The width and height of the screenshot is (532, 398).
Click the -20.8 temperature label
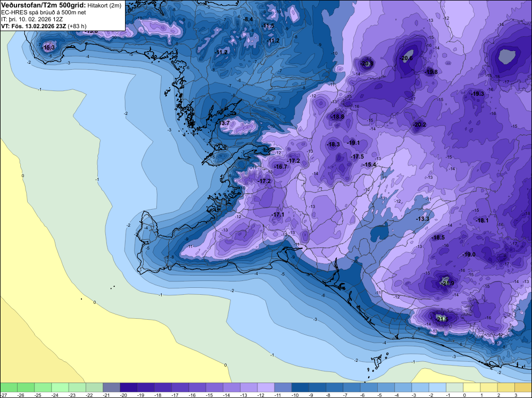click(x=367, y=63)
